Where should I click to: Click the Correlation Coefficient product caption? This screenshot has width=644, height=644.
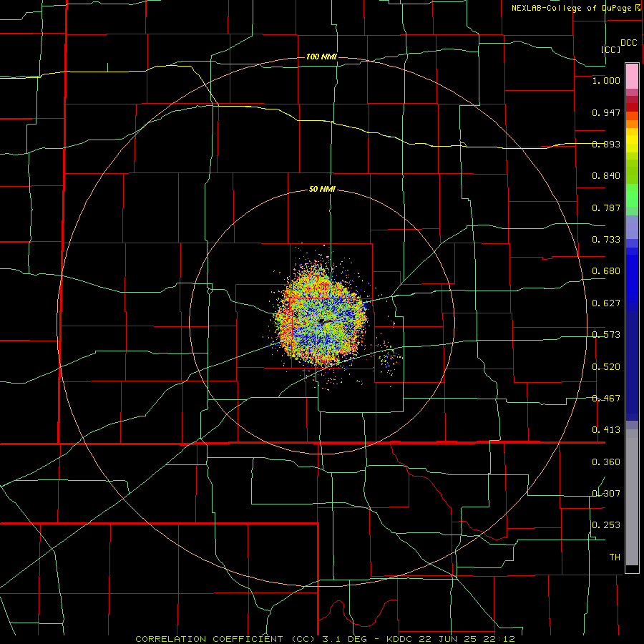coord(325,639)
